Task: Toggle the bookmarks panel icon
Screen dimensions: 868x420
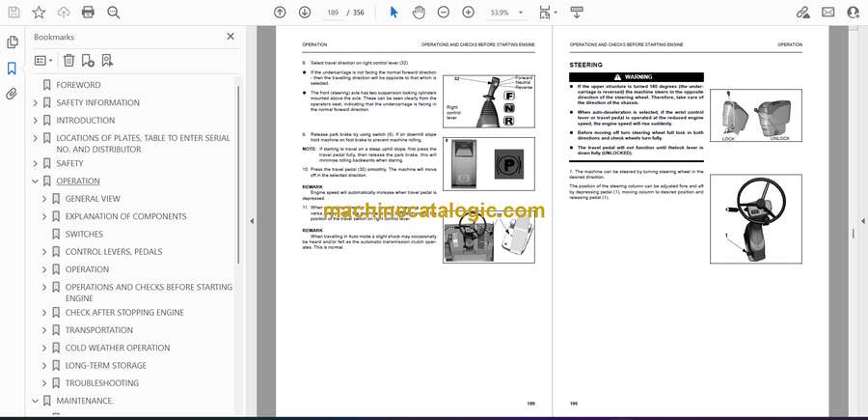Action: click(13, 69)
